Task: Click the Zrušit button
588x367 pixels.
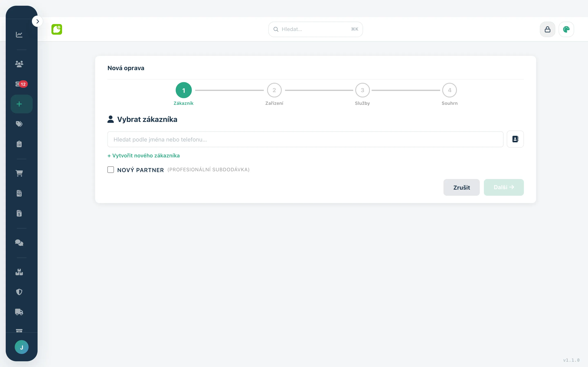Action: point(461,187)
